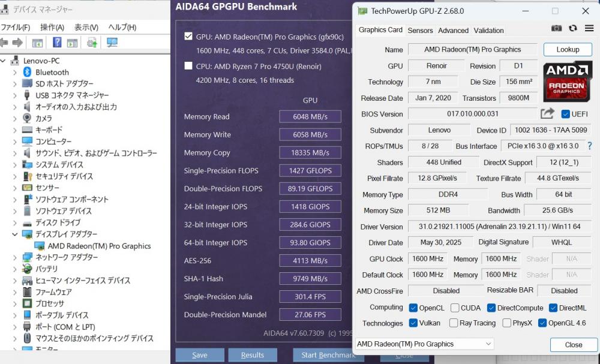Click the show/hide console tree toolbar icon
Screen dimensions: 600x364
(x=37, y=43)
